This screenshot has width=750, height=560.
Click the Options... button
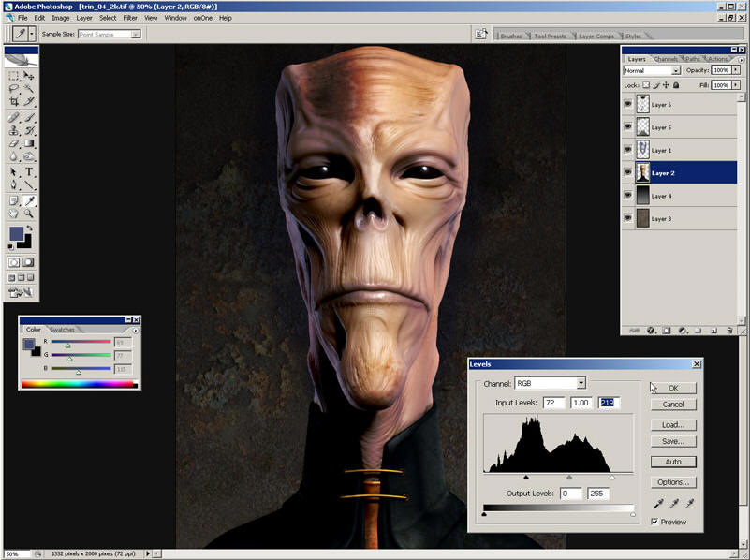pos(673,482)
